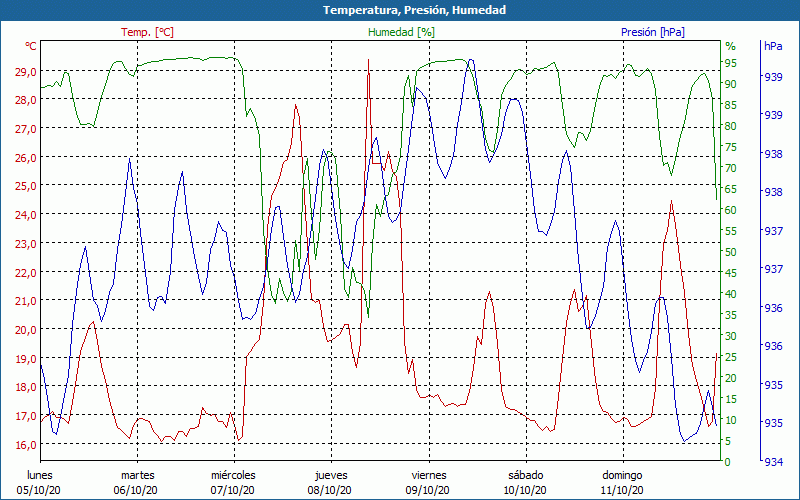Select the blue 'Presión [hPa]' legend label

653,32
